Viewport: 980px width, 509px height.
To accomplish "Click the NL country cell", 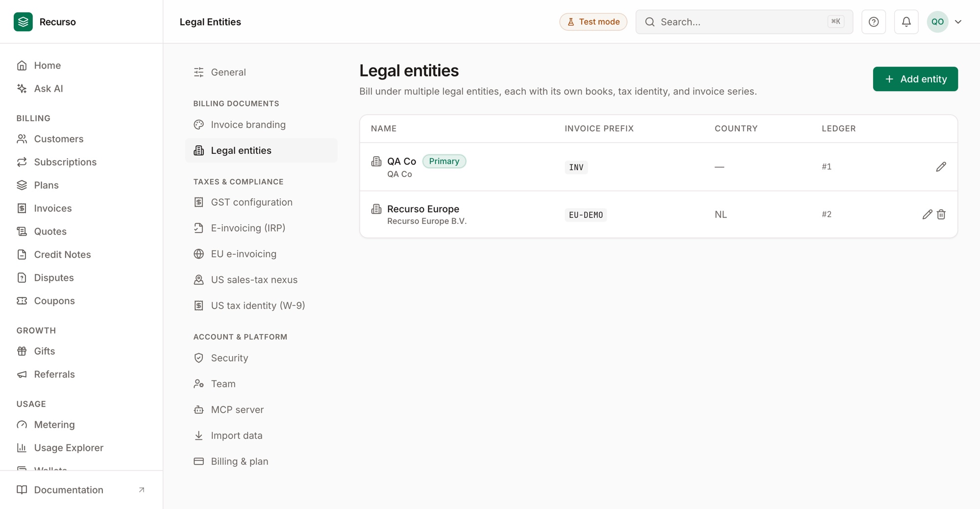I will click(x=721, y=215).
